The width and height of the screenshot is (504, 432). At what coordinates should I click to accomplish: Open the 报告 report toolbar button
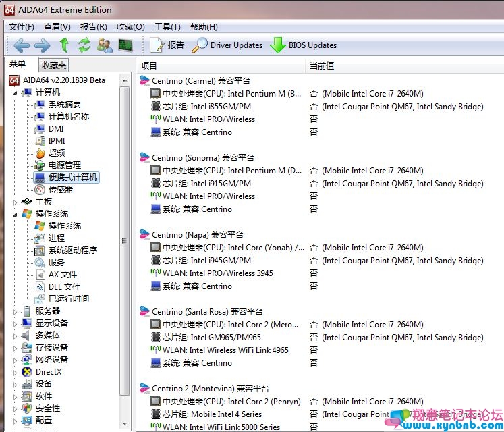pos(167,45)
